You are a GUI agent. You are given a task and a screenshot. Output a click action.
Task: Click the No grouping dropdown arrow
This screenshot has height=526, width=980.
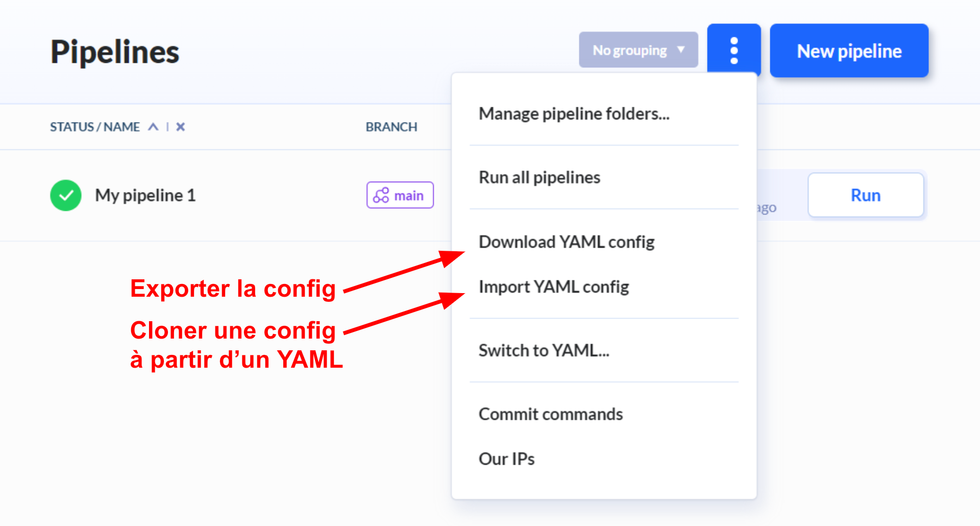click(681, 50)
